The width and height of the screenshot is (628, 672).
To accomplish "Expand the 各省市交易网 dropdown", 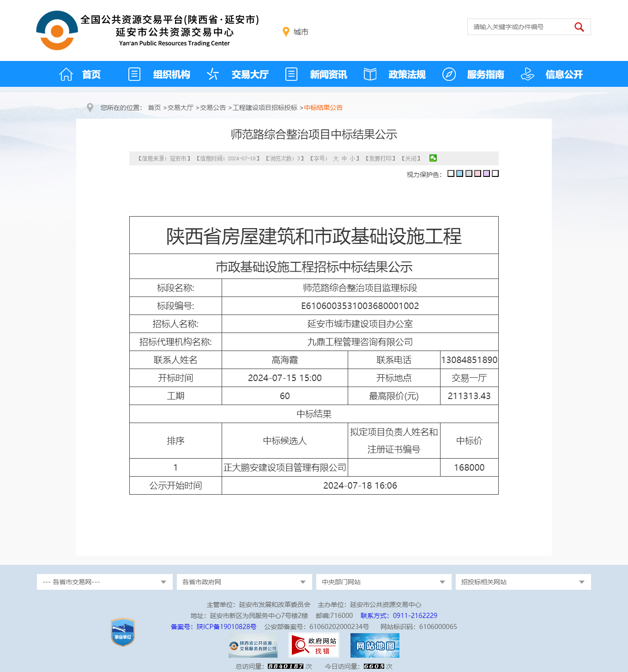I will pos(104,582).
